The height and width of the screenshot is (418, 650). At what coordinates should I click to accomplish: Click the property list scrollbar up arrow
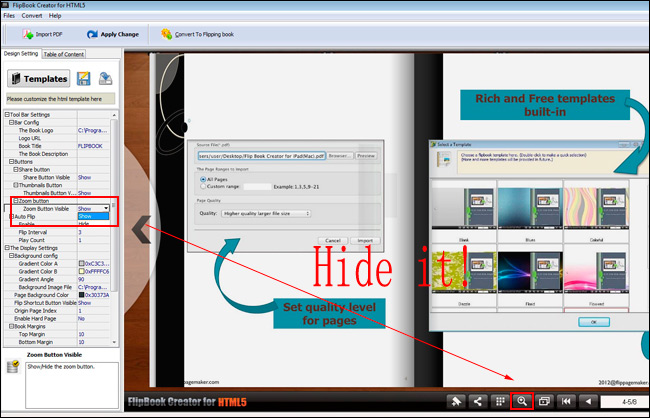[x=114, y=115]
